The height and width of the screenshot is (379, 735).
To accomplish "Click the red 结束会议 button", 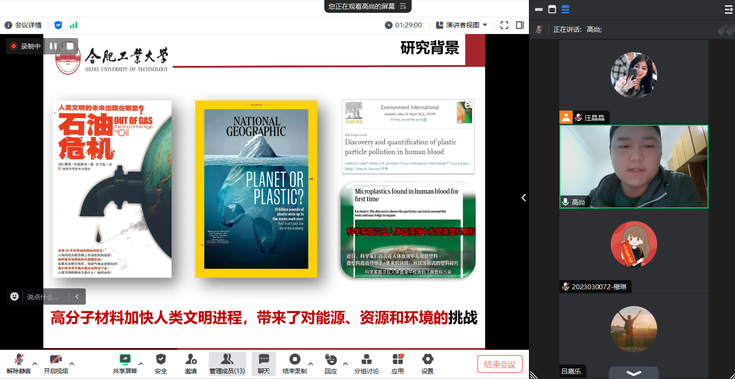I will [500, 364].
